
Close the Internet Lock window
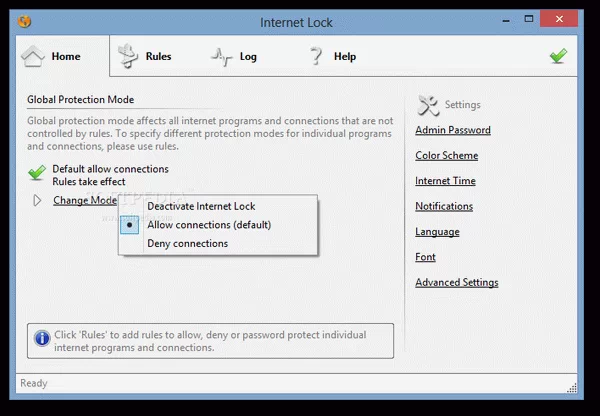(559, 19)
